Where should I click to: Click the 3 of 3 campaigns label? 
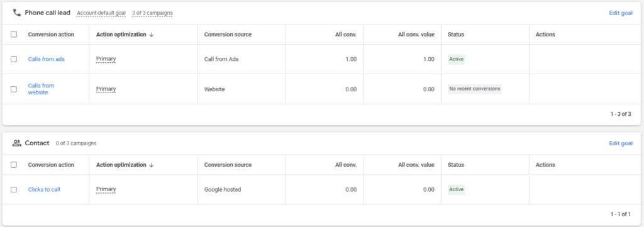point(152,13)
